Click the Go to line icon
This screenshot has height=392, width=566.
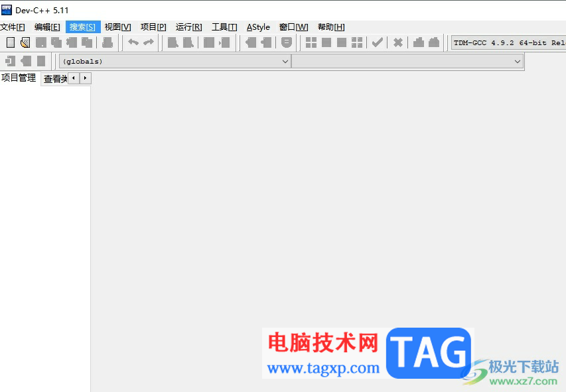224,42
